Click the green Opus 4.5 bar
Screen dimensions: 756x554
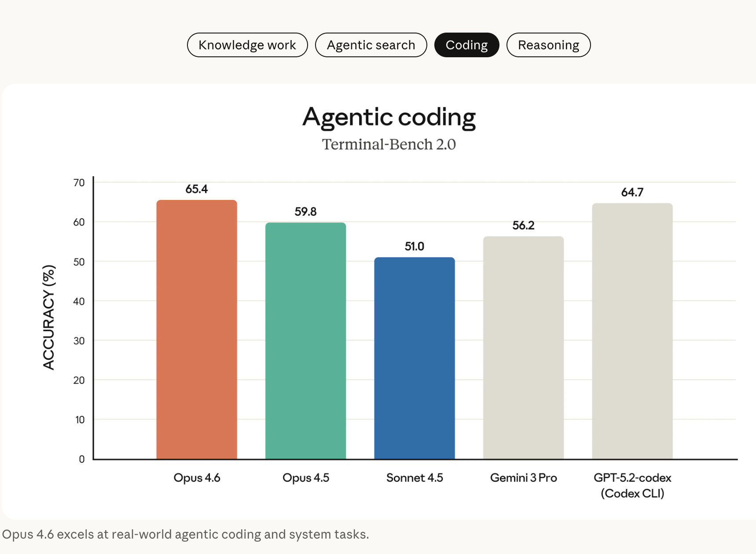[305, 341]
